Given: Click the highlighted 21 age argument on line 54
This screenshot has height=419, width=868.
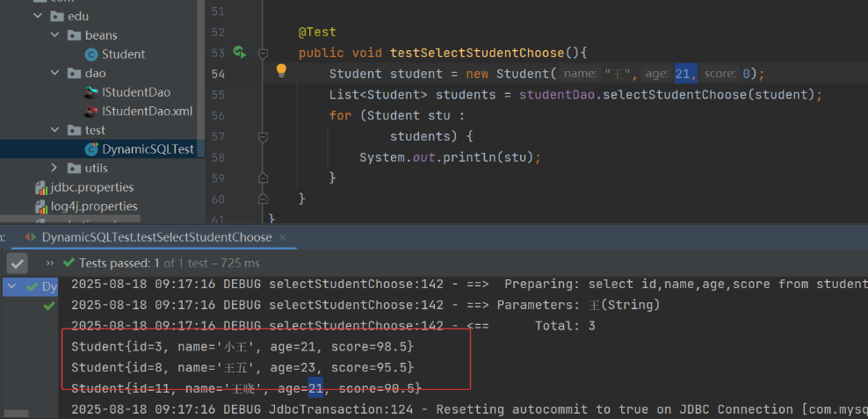Looking at the screenshot, I should click(685, 74).
